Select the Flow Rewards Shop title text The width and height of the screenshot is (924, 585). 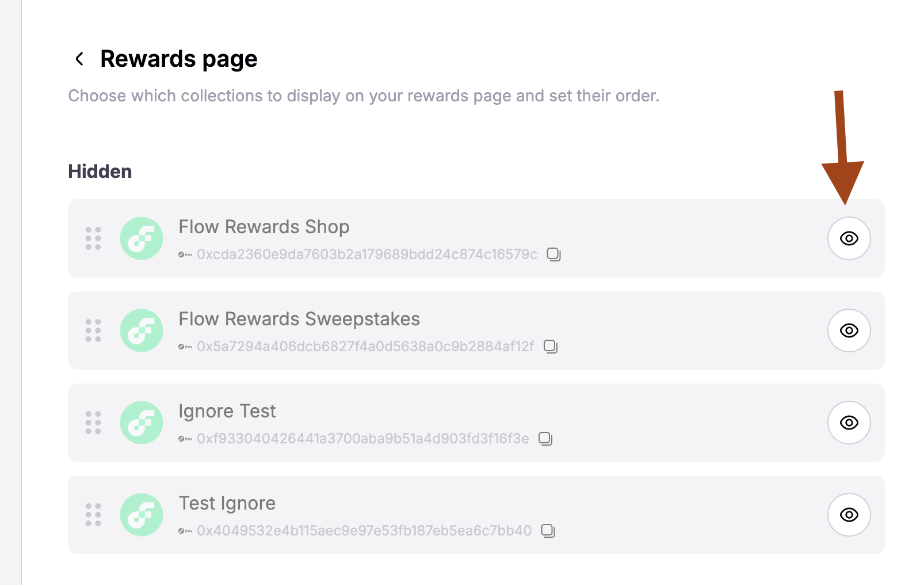pyautogui.click(x=264, y=227)
